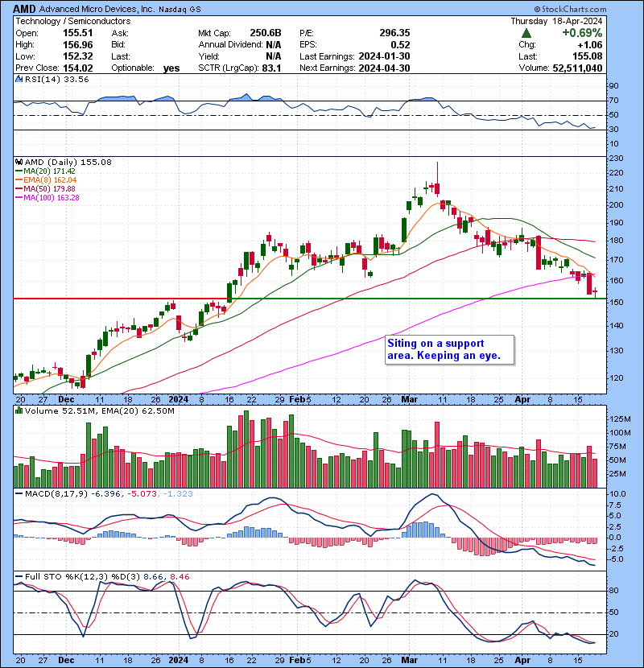Click the AMD ticker symbol in the title

[24, 9]
